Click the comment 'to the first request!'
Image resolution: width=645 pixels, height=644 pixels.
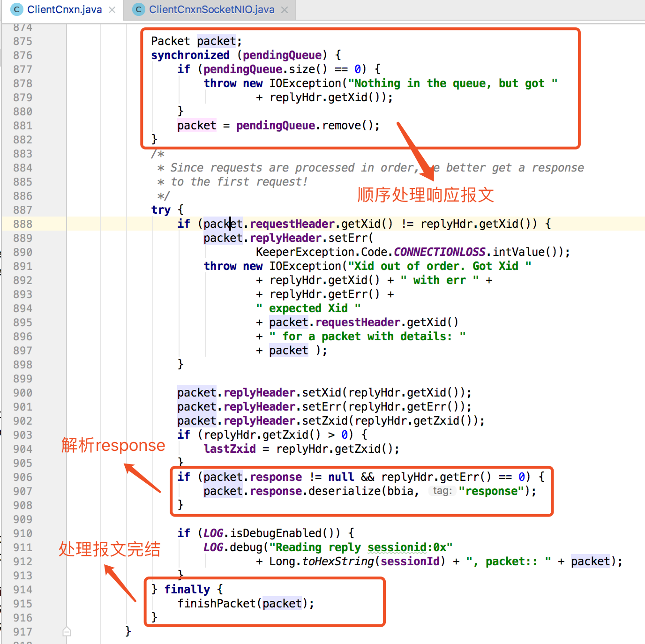pyautogui.click(x=239, y=182)
